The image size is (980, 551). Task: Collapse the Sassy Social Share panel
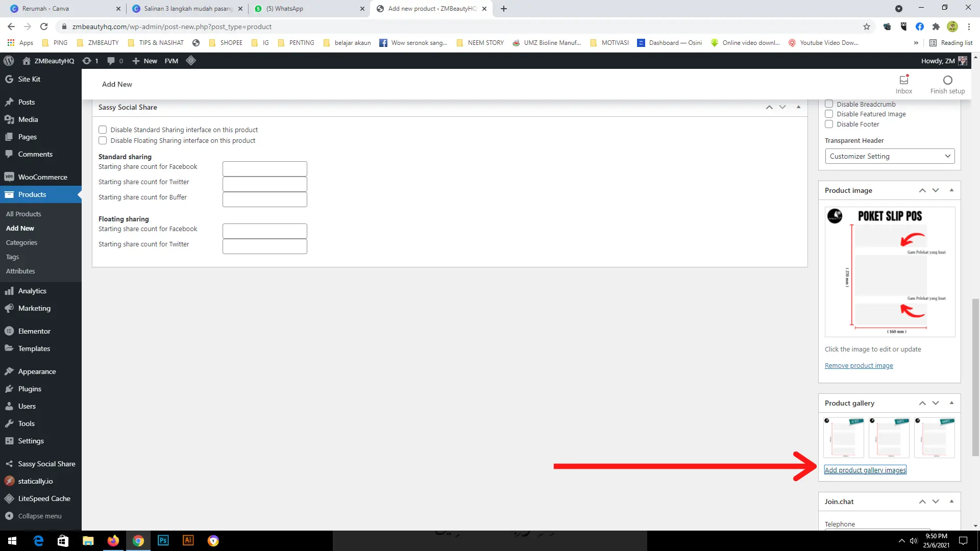[798, 107]
